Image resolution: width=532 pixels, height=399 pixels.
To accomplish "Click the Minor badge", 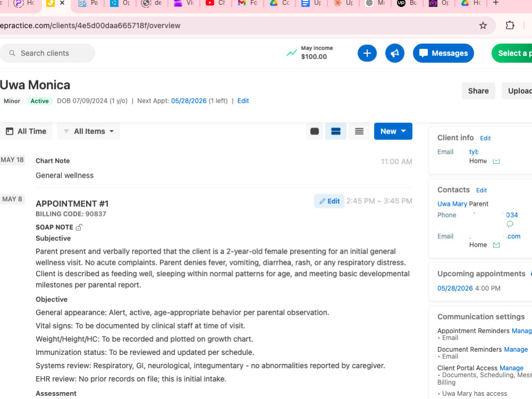I will click(12, 101).
